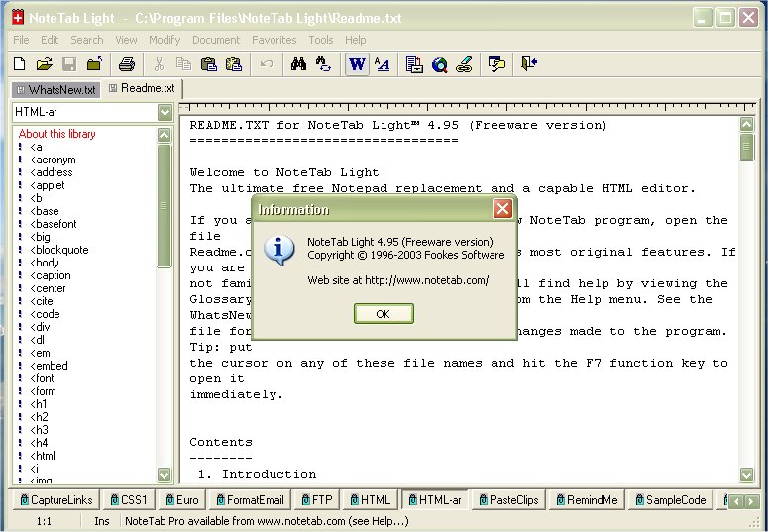Viewport: 768px width, 532px height.
Task: Click the close document folder icon
Action: tap(94, 64)
